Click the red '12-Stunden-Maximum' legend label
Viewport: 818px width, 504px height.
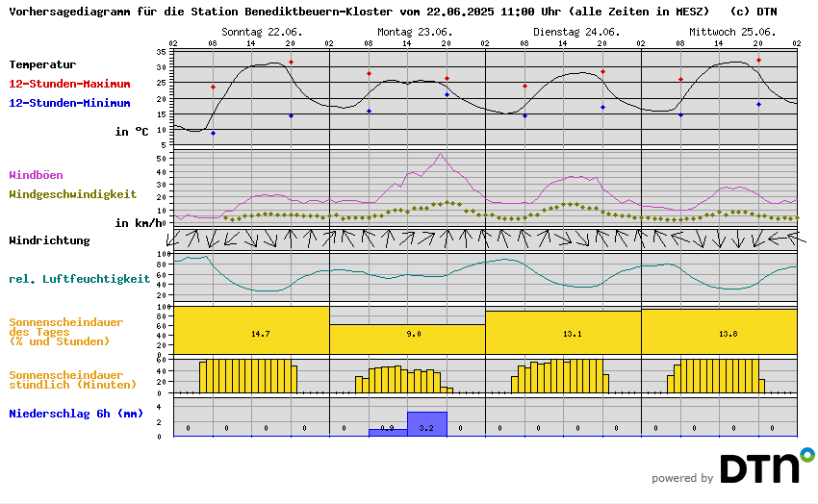pyautogui.click(x=69, y=84)
